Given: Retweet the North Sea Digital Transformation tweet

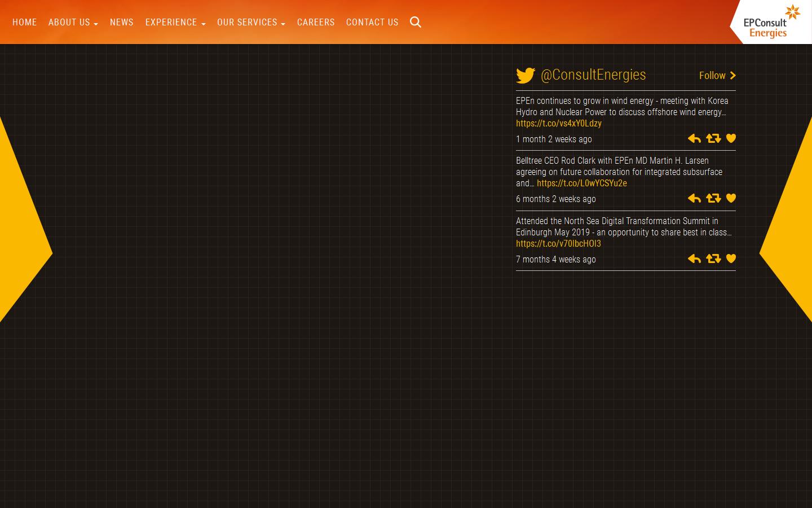Looking at the screenshot, I should click(713, 259).
